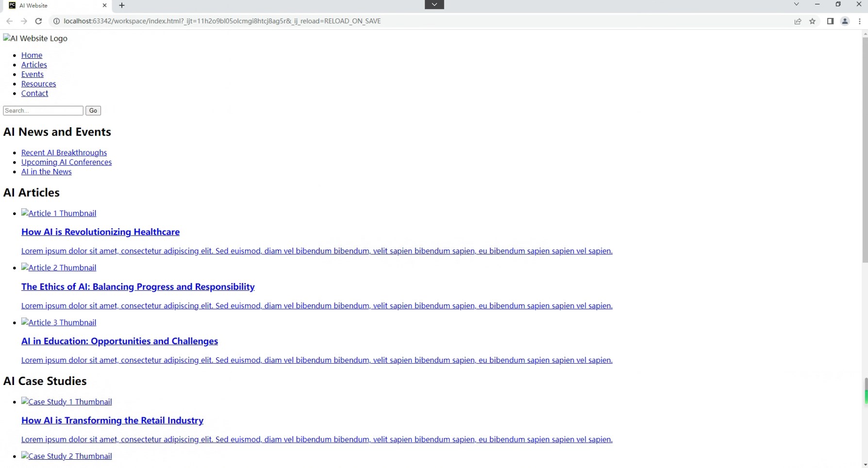Click the AI Website Logo image

point(35,38)
